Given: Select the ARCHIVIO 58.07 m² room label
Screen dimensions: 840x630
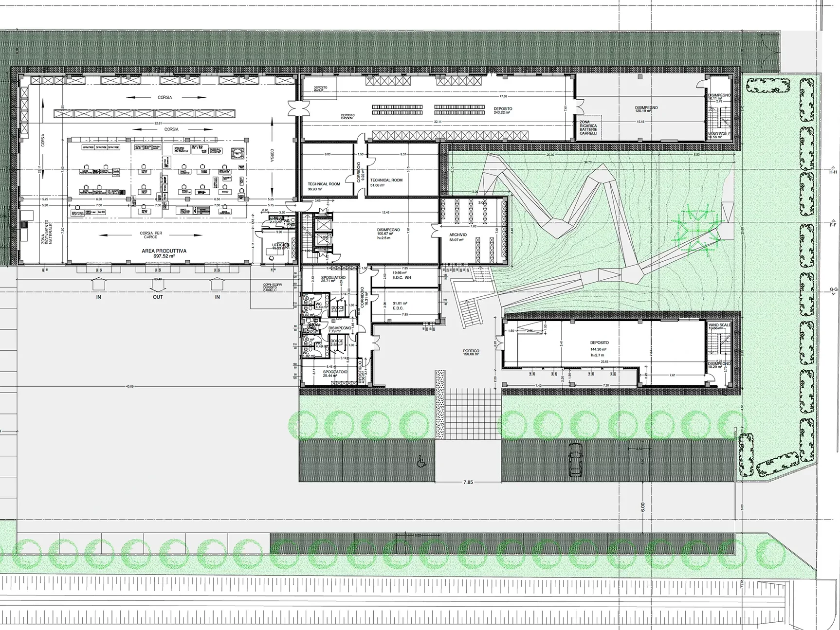Looking at the screenshot, I should click(x=457, y=237).
